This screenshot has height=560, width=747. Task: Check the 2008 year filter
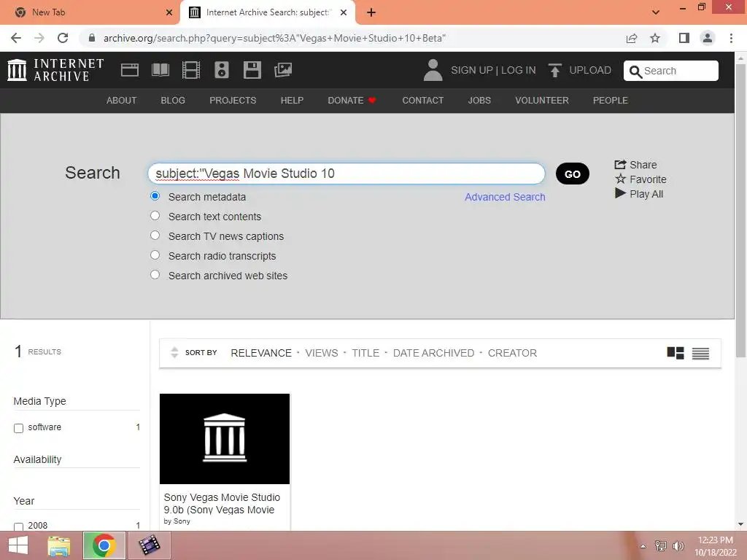coord(18,526)
